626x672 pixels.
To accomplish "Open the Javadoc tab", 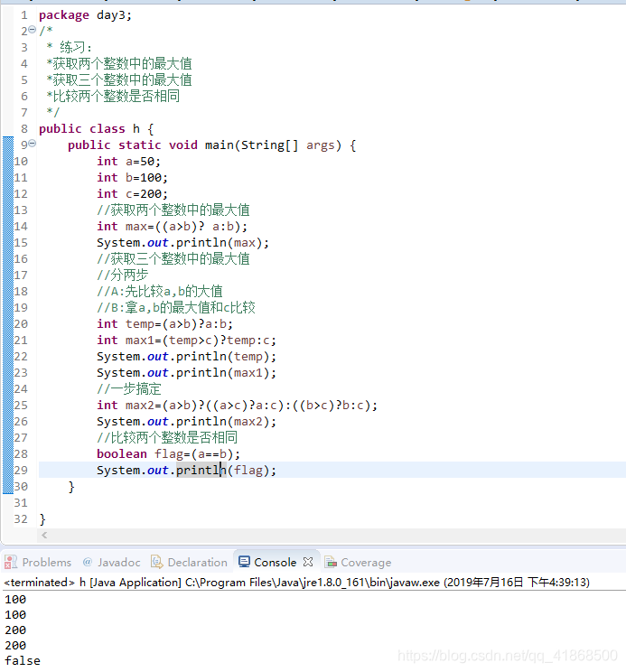I will [118, 563].
